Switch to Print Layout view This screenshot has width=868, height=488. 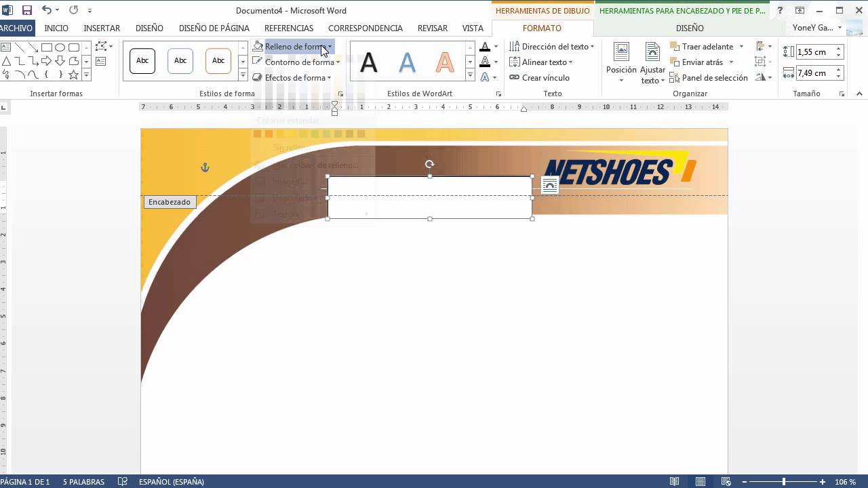click(x=701, y=482)
